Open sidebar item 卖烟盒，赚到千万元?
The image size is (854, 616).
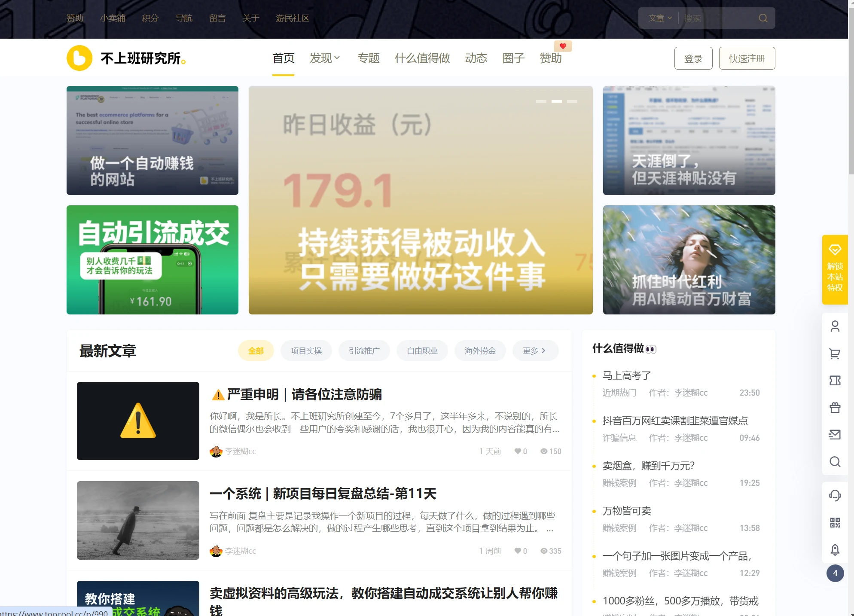coord(648,466)
